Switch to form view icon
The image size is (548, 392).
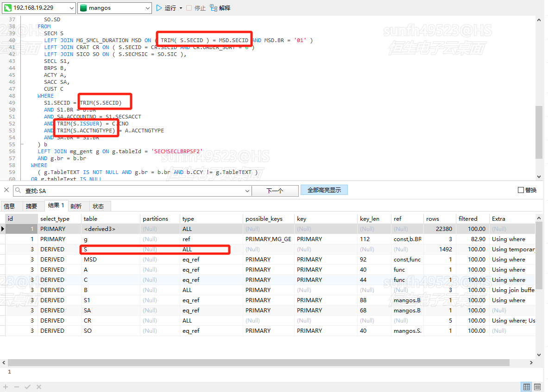(537, 387)
